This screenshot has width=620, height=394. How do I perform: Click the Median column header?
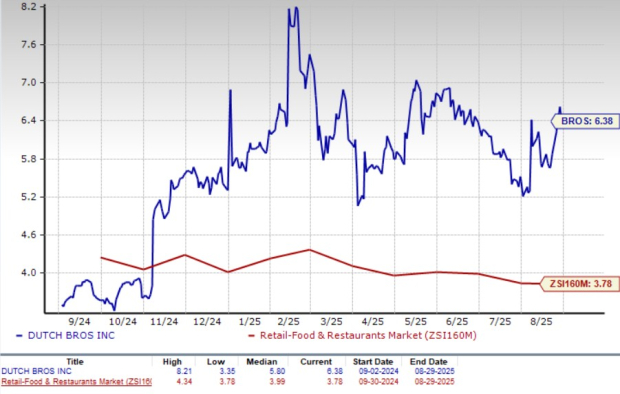262,362
